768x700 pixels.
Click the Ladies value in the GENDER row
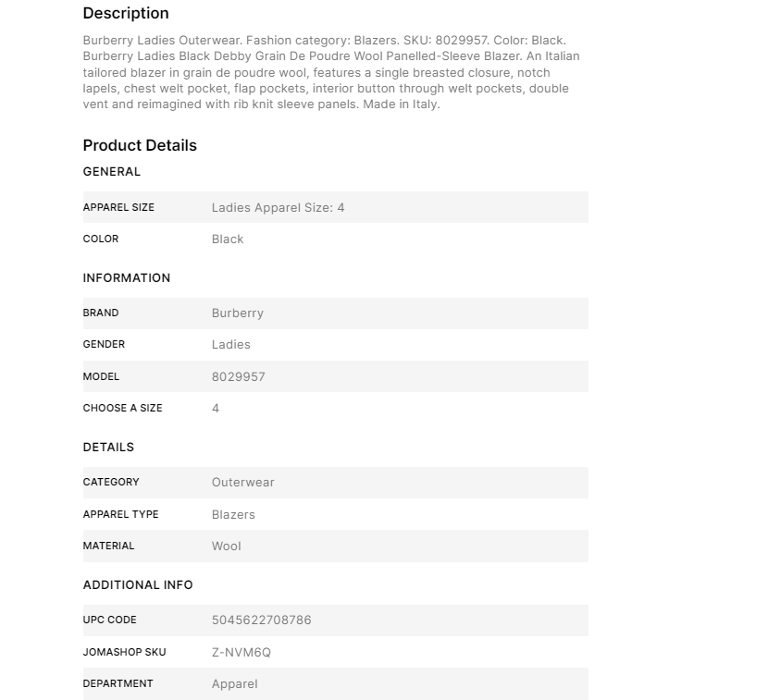point(231,344)
